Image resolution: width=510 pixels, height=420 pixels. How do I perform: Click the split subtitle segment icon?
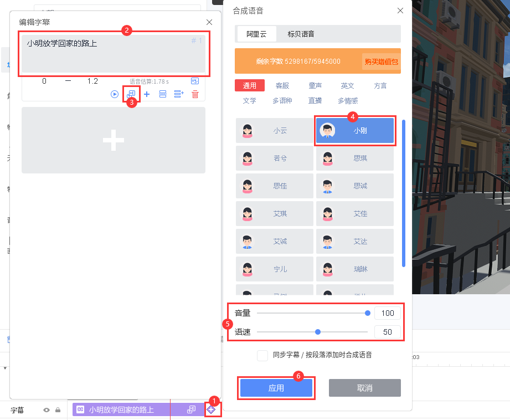[x=162, y=94]
